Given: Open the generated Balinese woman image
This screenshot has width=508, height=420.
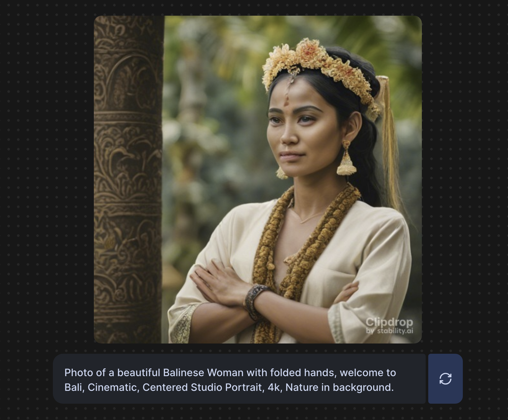Looking at the screenshot, I should click(258, 180).
